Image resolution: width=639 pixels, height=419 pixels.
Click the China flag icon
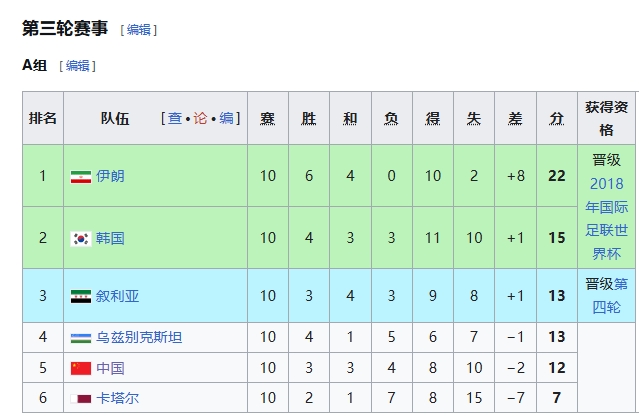[x=81, y=368]
